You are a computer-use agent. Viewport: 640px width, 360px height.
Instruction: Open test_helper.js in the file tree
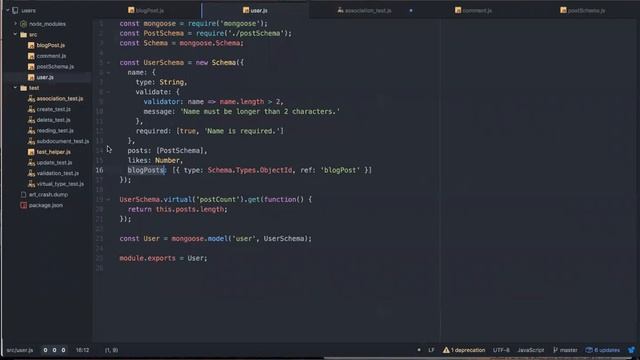point(53,152)
